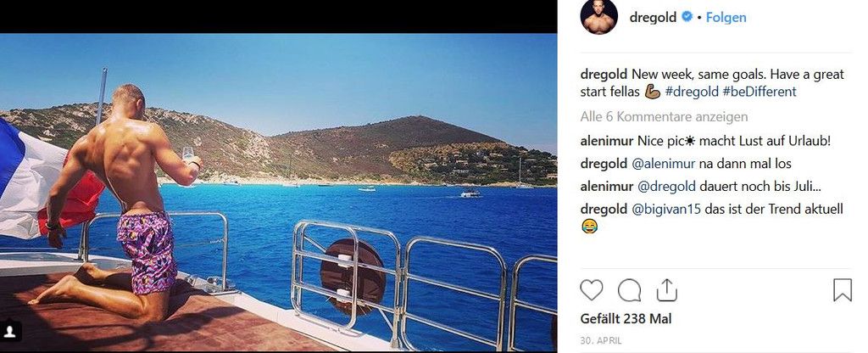Click the tagged people icon on the photo
Image resolution: width=868 pixels, height=353 pixels.
click(10, 331)
